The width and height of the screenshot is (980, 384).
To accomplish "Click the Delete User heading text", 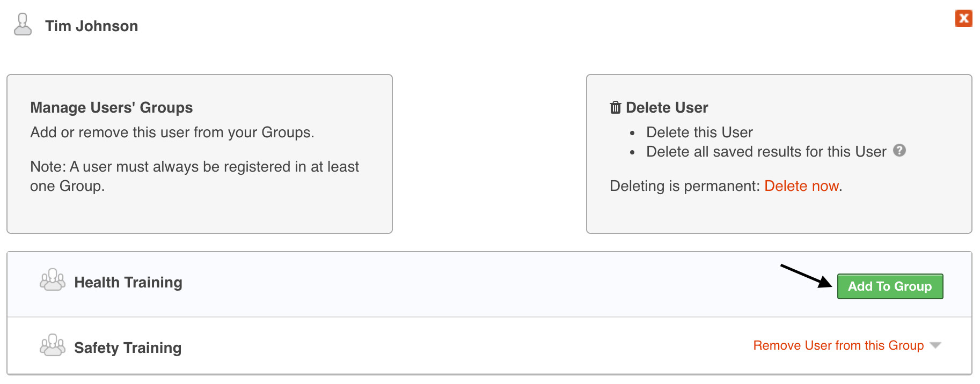I will point(667,108).
